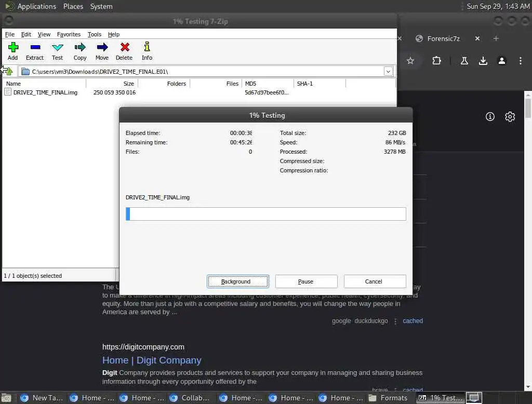532x404 pixels.
Task: Click the object(s) selected status bar text
Action: [x=33, y=276]
